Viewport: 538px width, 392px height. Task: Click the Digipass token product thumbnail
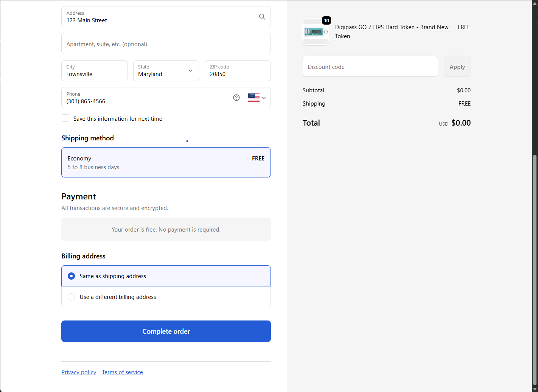316,32
